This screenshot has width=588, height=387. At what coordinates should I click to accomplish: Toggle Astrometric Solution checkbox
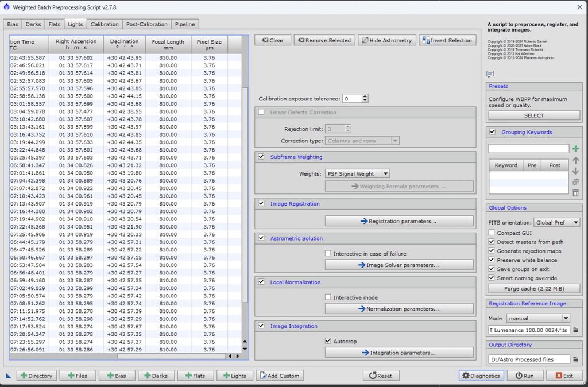(x=261, y=238)
